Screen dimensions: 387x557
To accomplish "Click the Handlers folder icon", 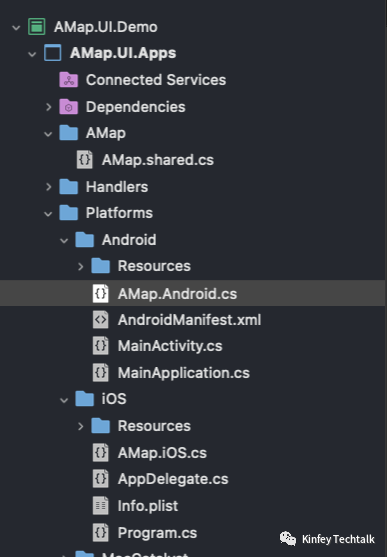I will click(69, 186).
